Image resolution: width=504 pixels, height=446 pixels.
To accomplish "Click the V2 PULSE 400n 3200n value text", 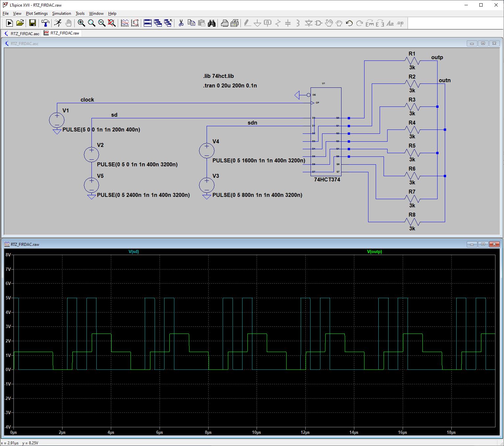I will [137, 165].
